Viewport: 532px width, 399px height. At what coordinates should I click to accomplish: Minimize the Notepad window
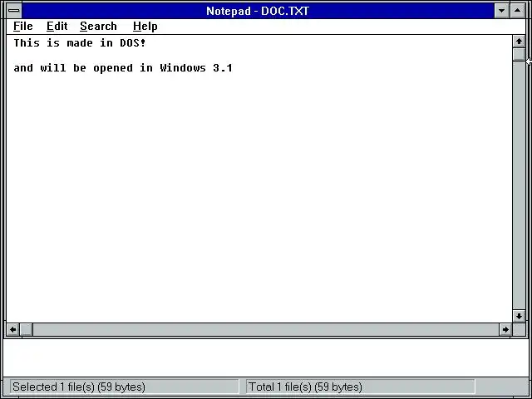tap(501, 11)
